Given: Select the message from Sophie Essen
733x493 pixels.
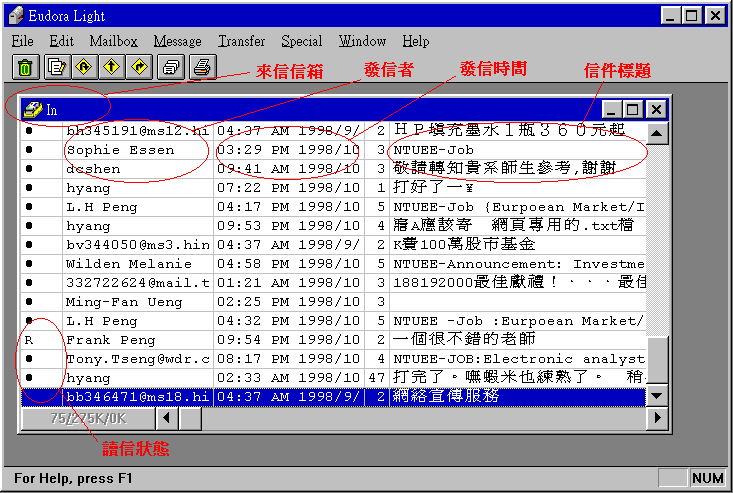Looking at the screenshot, I should [x=333, y=150].
